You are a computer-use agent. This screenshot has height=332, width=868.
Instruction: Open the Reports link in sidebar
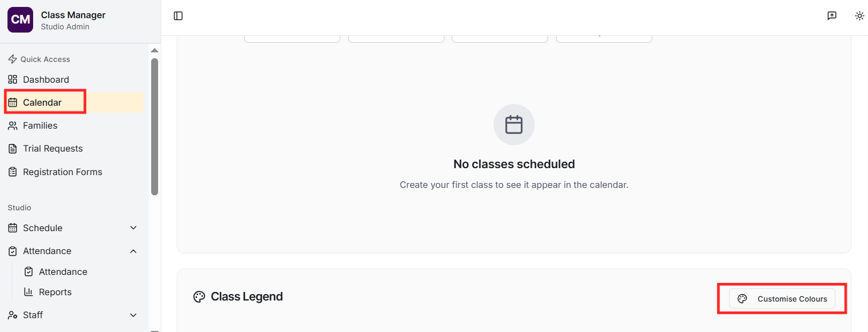(x=55, y=292)
